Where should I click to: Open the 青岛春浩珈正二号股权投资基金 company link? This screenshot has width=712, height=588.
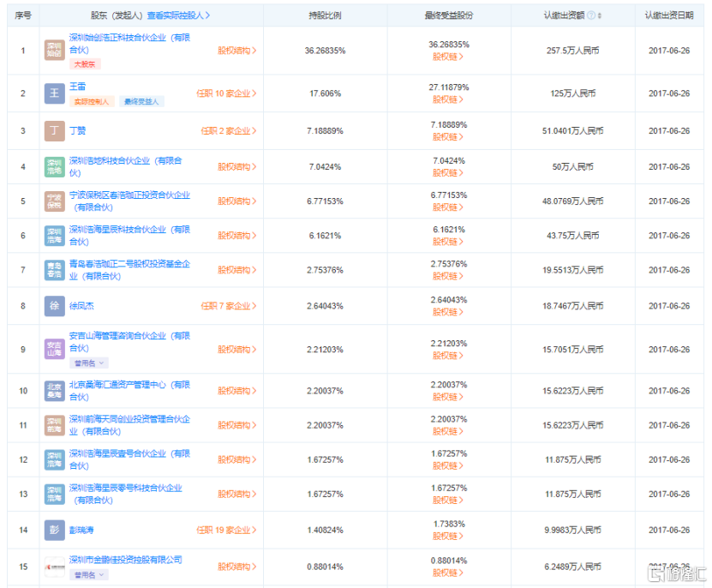tap(129, 264)
